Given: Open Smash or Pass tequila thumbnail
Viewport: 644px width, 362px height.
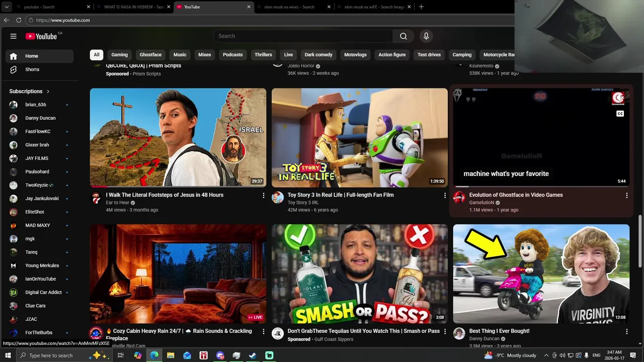Looking at the screenshot, I should [x=360, y=274].
